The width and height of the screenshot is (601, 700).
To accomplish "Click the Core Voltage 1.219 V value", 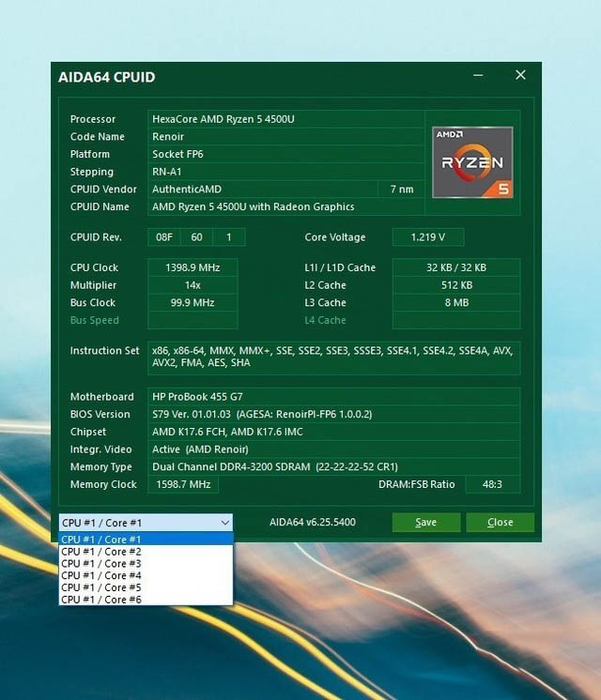I will [x=428, y=237].
